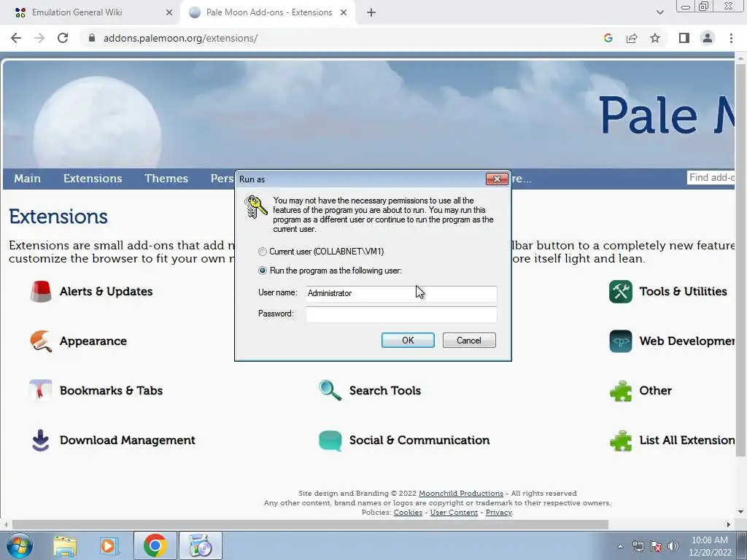Click the List All Extensions puzzle icon
This screenshot has width=747, height=560.
[621, 440]
